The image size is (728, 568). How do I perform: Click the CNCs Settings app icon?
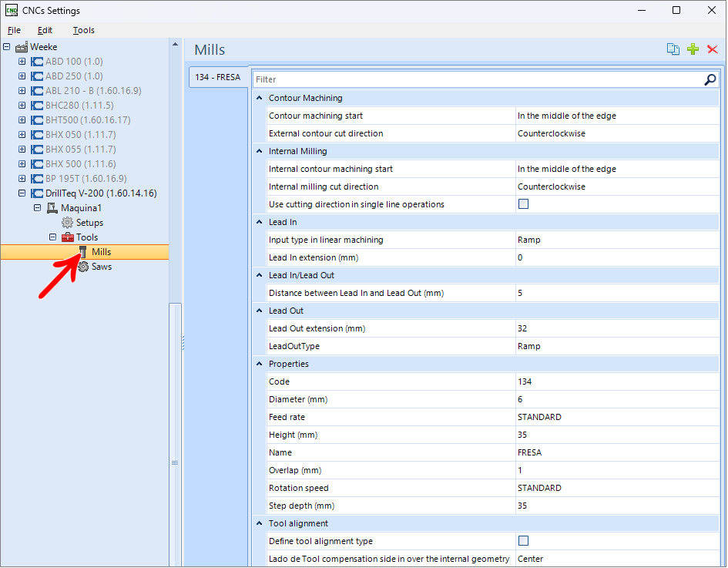pos(12,10)
